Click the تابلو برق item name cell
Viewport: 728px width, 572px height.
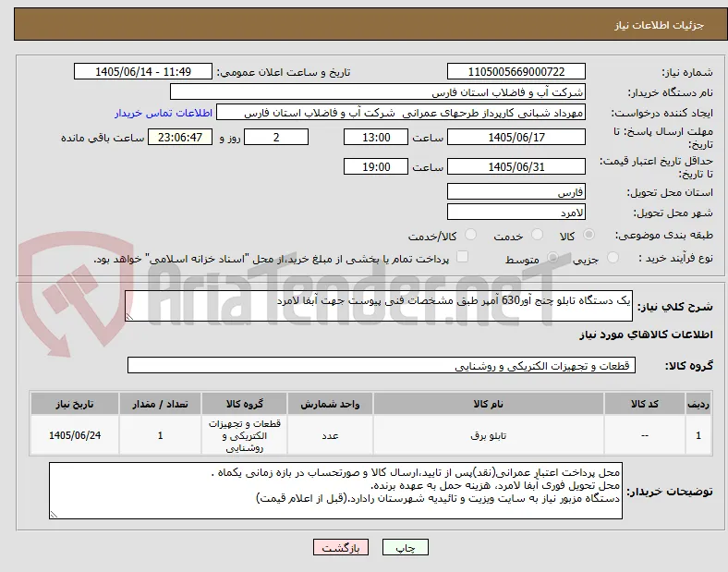[489, 435]
